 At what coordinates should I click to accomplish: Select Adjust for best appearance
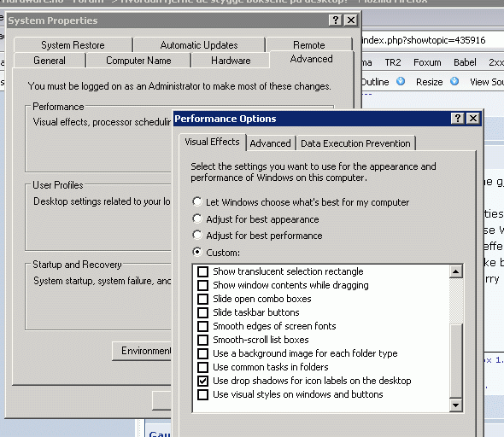tap(197, 218)
